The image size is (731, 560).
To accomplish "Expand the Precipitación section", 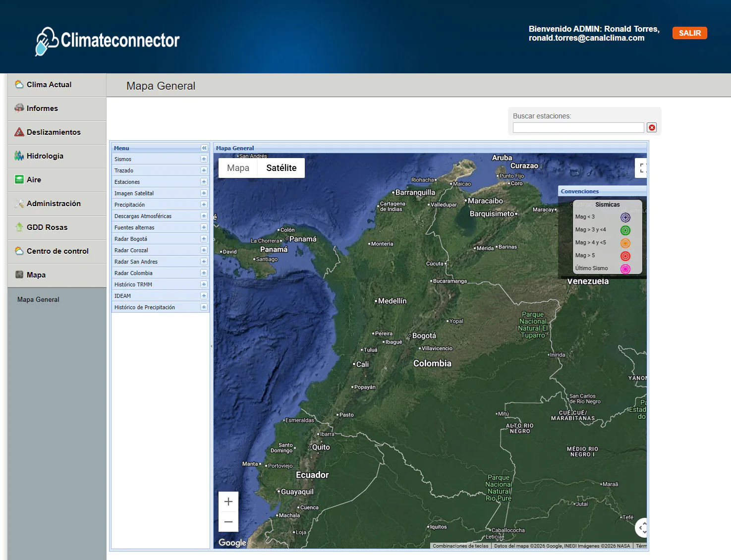I will click(x=204, y=205).
